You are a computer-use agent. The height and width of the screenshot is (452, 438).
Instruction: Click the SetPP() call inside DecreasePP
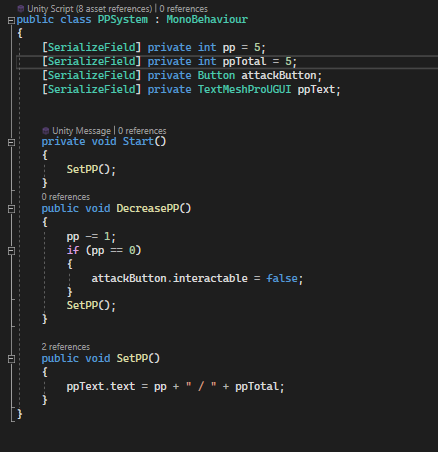(91, 305)
